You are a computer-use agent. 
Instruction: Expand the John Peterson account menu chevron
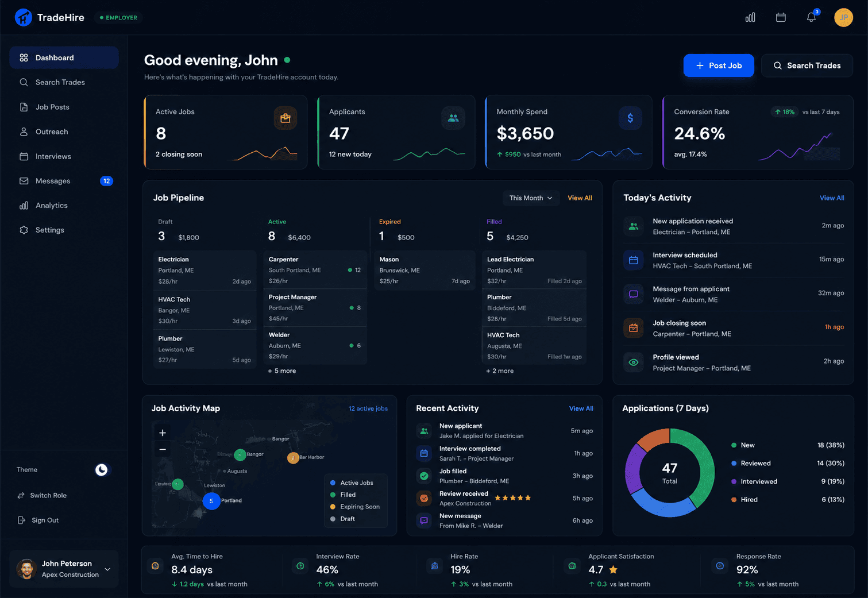[x=107, y=569]
